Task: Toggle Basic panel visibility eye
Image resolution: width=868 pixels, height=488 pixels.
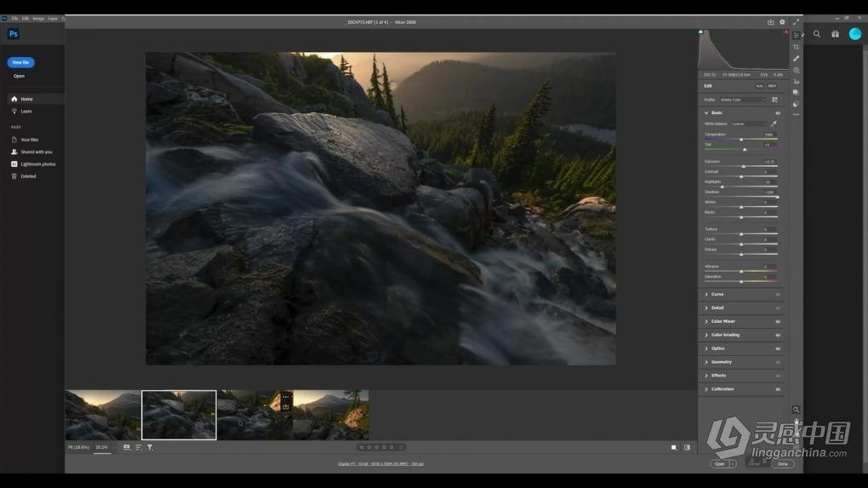Action: (x=778, y=113)
